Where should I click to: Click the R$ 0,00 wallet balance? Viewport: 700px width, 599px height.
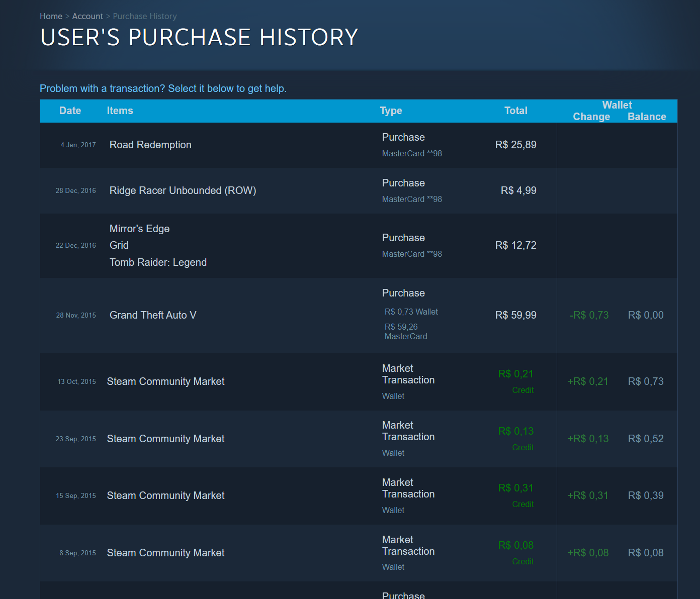tap(646, 315)
